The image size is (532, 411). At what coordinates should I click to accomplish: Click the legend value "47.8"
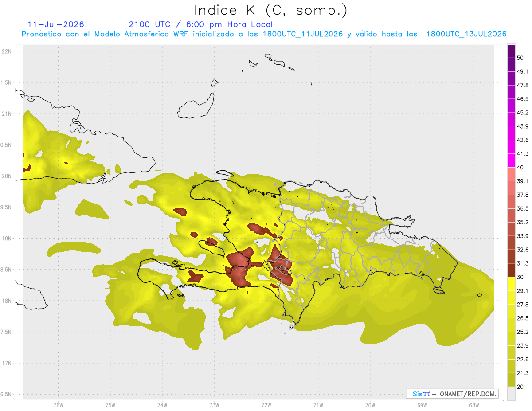pos(523,85)
